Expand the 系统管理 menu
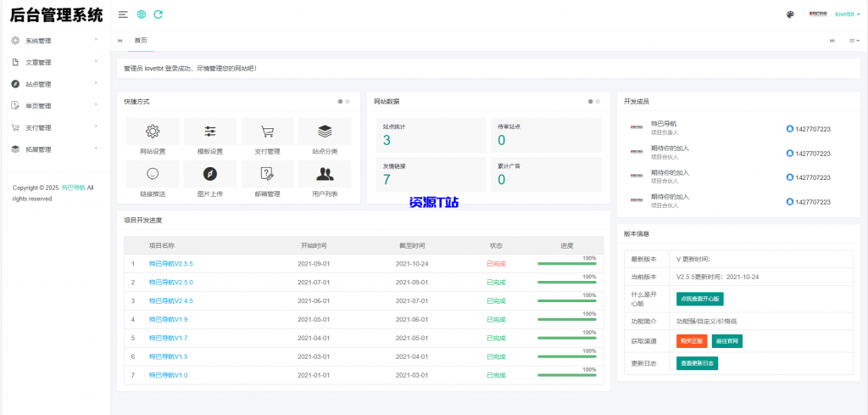868x415 pixels. tap(55, 41)
